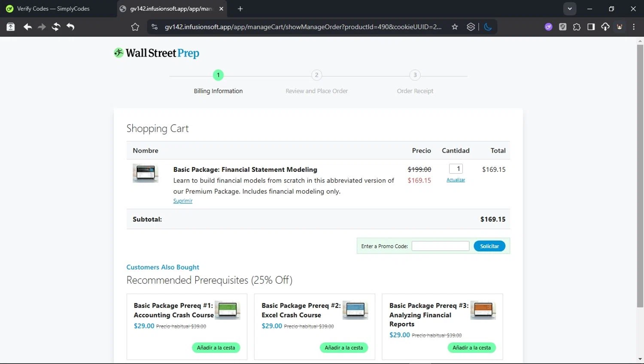Add Excel Crash Course to the cart
This screenshot has height=364, width=644.
343,348
